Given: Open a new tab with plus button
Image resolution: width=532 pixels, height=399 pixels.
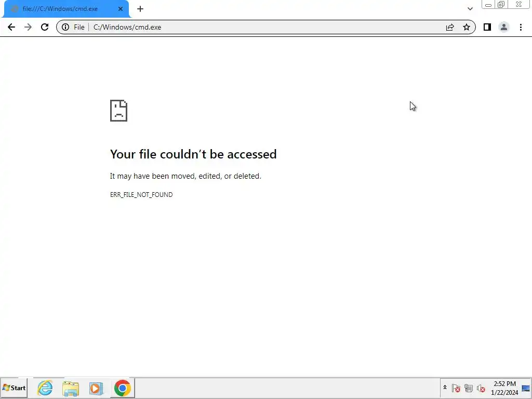Looking at the screenshot, I should (140, 9).
